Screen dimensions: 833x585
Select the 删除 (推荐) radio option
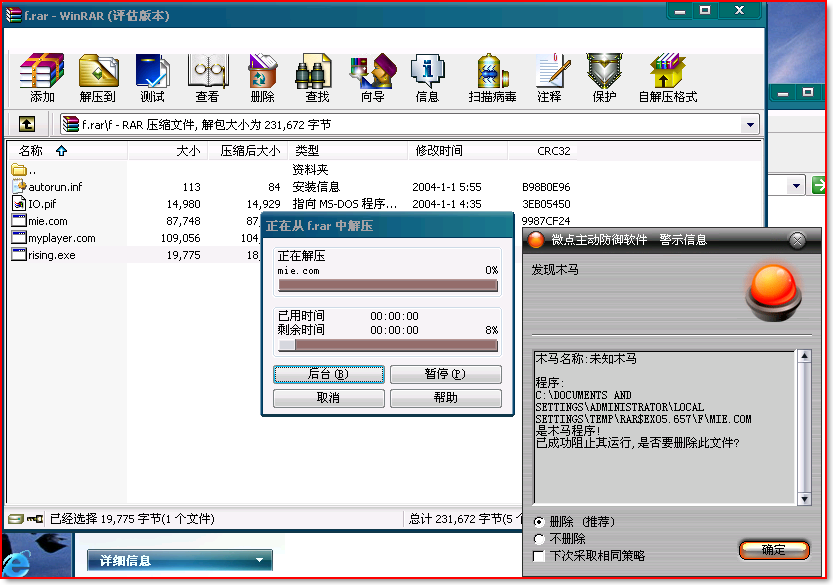(x=539, y=522)
